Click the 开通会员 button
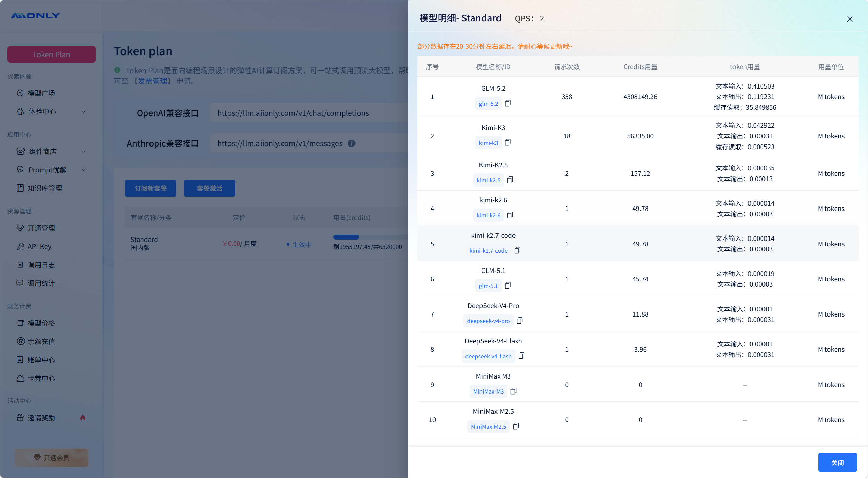The image size is (868, 478). (51, 458)
